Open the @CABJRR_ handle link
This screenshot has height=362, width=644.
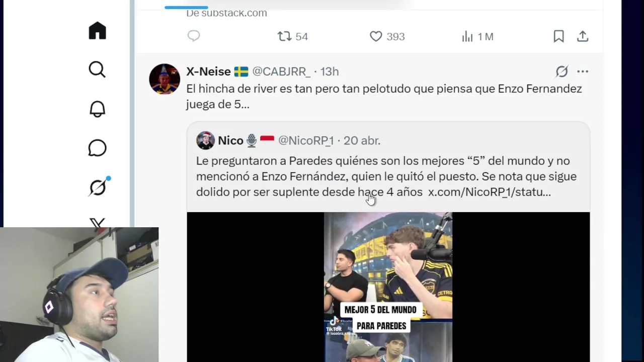click(x=281, y=71)
